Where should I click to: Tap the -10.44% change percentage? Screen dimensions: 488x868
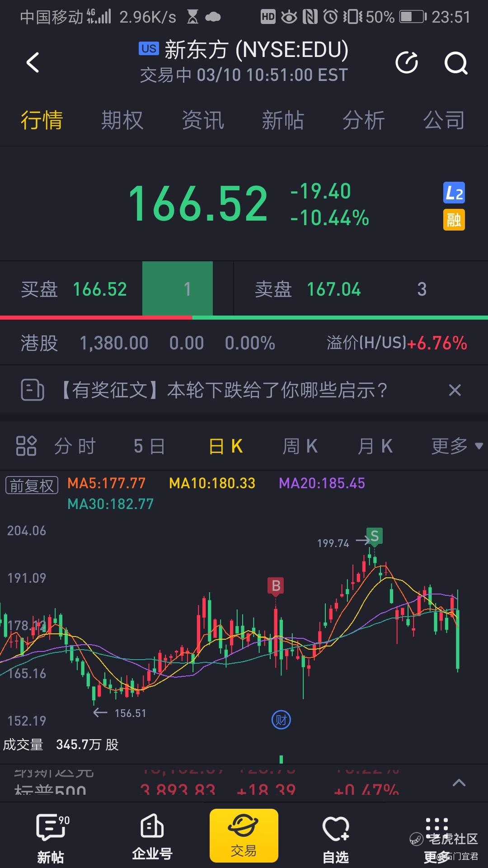click(x=329, y=218)
